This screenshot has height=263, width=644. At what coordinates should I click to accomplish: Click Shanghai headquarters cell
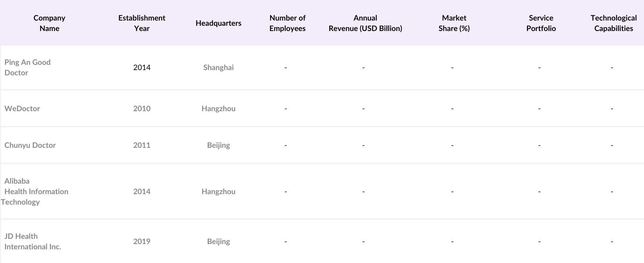click(x=218, y=67)
